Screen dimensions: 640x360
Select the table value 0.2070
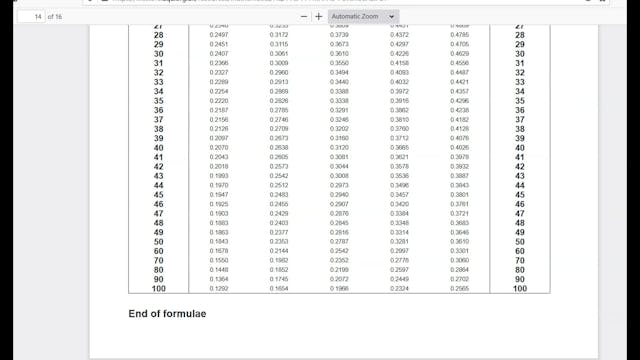pos(219,147)
